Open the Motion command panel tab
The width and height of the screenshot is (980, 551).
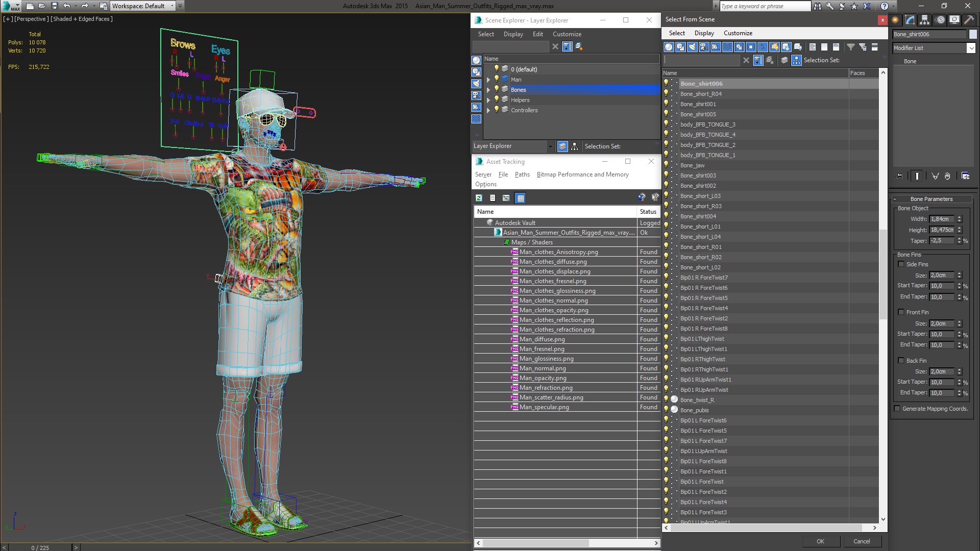coord(940,20)
